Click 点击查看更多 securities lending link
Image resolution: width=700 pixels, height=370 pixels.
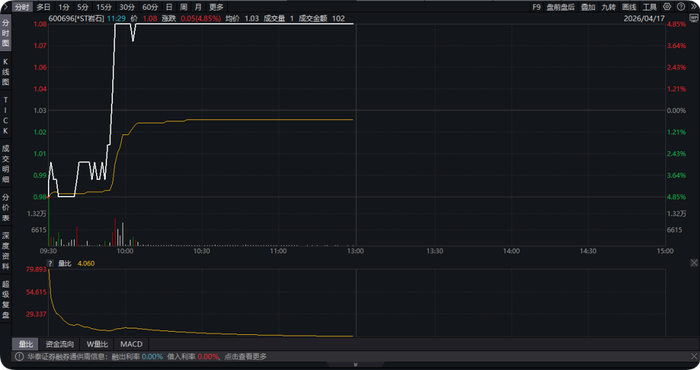pyautogui.click(x=245, y=357)
